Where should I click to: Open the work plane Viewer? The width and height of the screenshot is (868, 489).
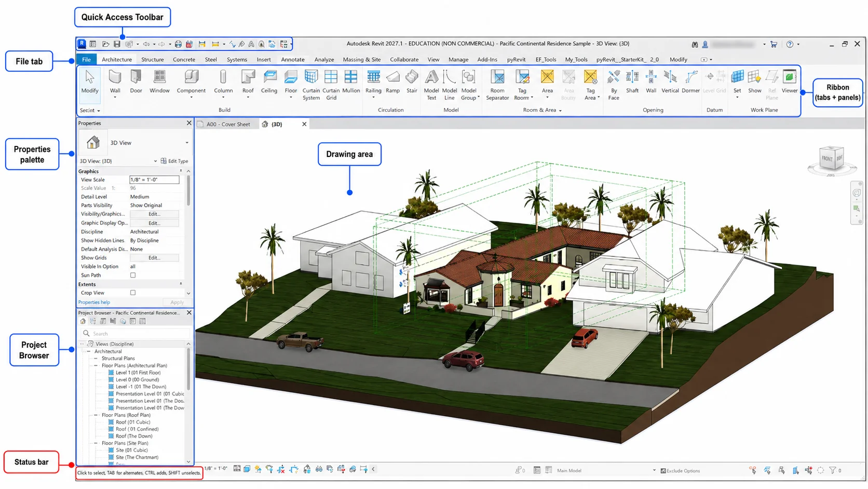[x=790, y=82]
